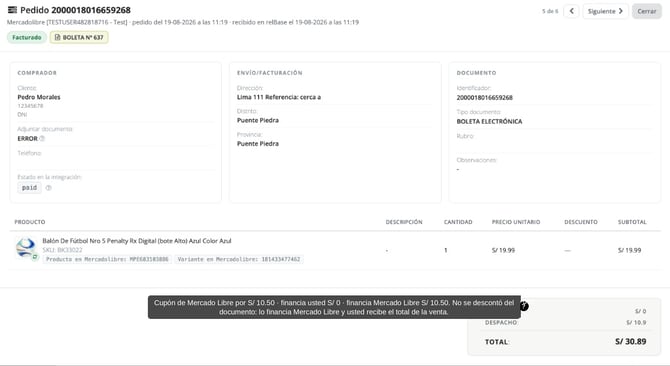670x366 pixels.
Task: Click the 5 de 6 order counter
Action: pyautogui.click(x=550, y=11)
